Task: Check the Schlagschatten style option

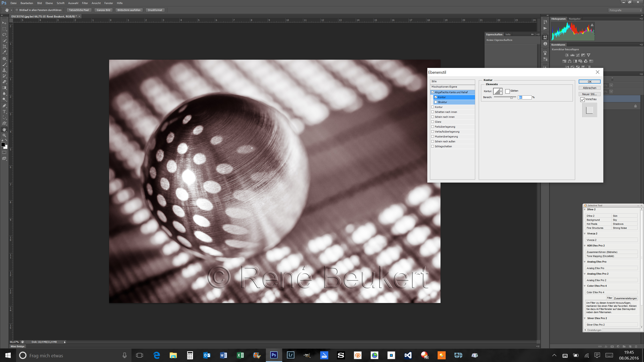Action: coord(433,146)
